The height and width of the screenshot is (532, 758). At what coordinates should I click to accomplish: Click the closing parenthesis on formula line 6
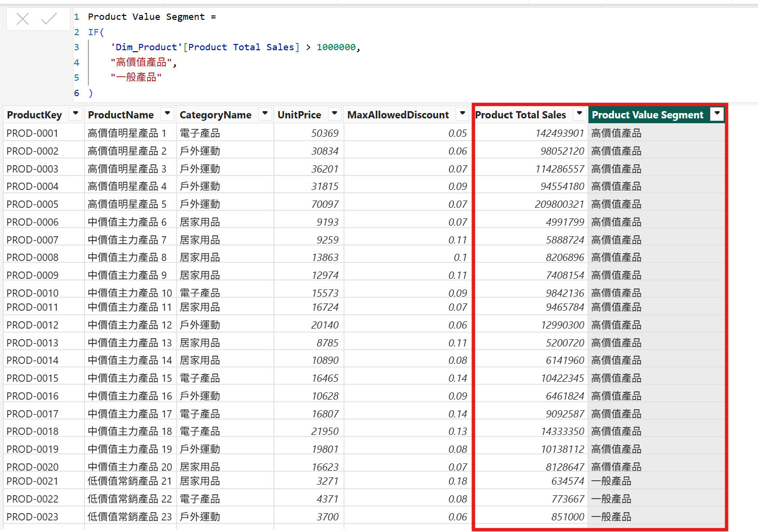tap(90, 93)
